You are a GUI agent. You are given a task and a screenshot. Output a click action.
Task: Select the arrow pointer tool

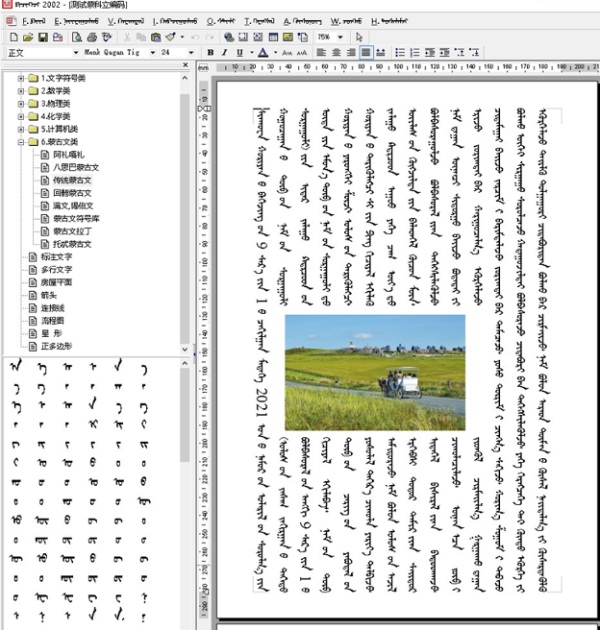pyautogui.click(x=359, y=37)
